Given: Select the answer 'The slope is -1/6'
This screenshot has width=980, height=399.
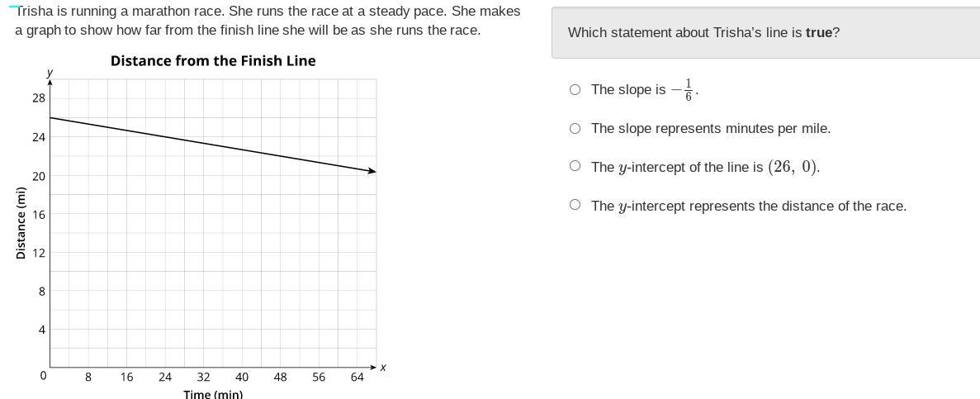Looking at the screenshot, I should [x=575, y=90].
